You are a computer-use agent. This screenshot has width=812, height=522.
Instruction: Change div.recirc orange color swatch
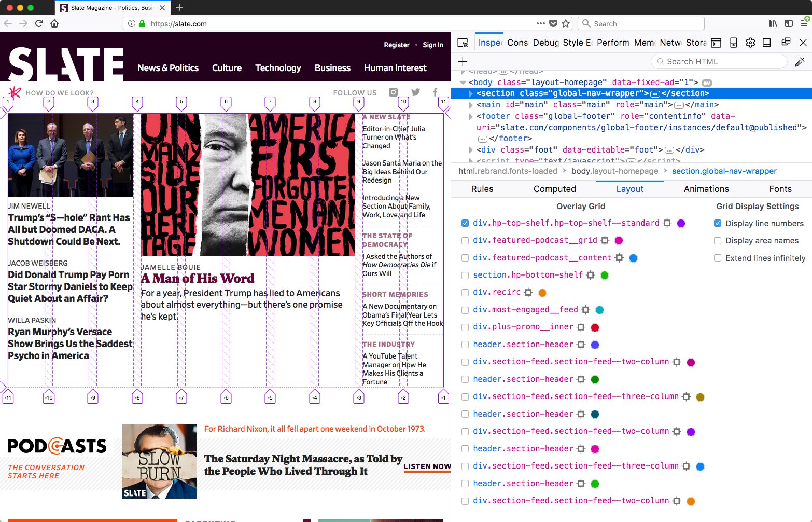pos(542,293)
